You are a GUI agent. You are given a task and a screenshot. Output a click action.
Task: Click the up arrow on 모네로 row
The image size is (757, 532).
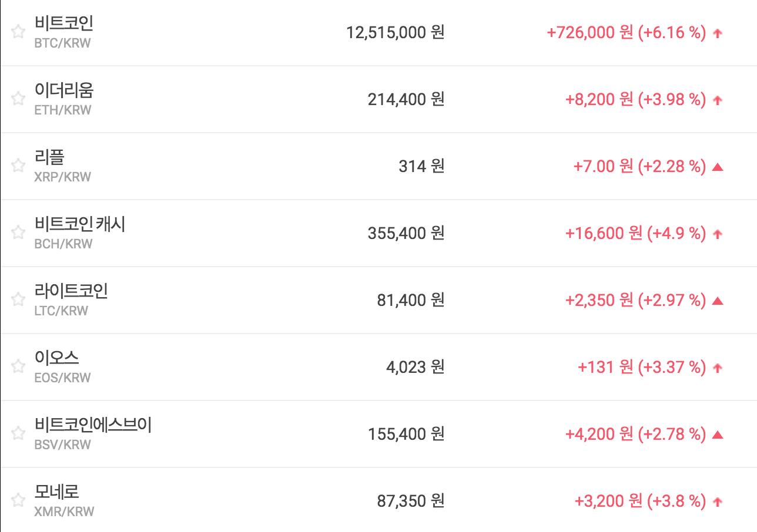click(x=717, y=502)
